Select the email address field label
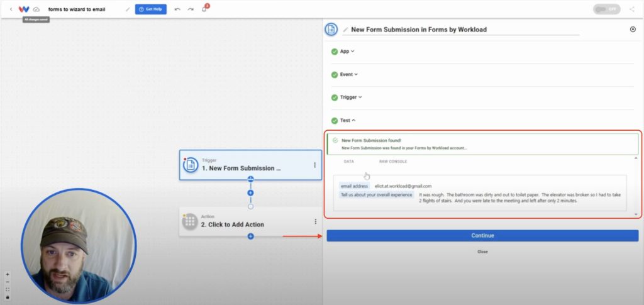Image resolution: width=644 pixels, height=305 pixels. coord(354,186)
